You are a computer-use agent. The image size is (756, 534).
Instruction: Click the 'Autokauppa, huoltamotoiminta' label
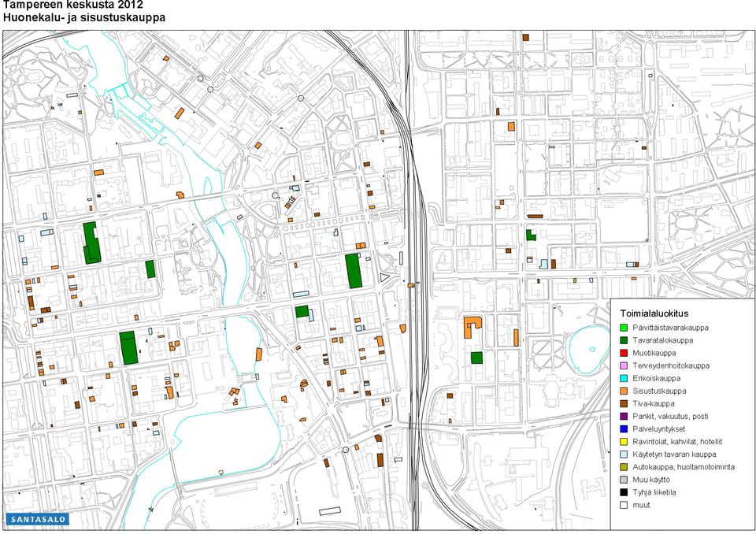click(x=684, y=467)
